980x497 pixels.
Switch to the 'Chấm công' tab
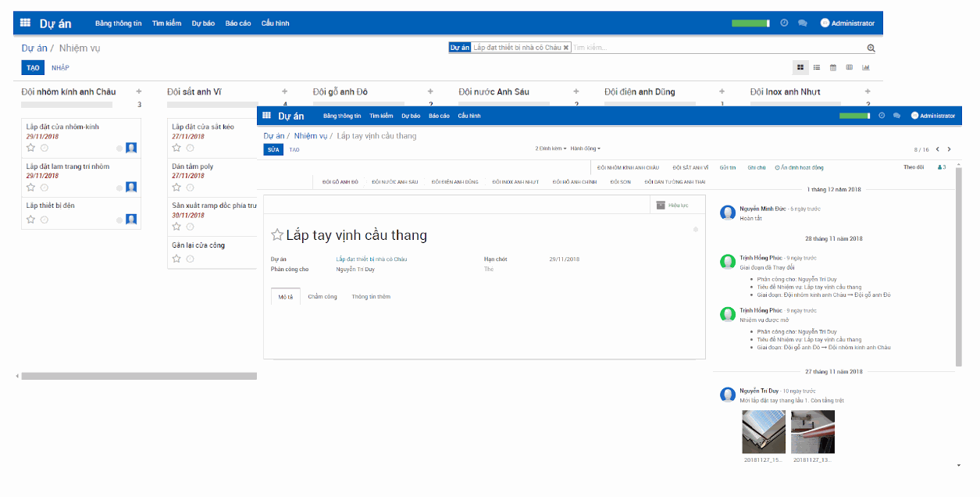[323, 296]
